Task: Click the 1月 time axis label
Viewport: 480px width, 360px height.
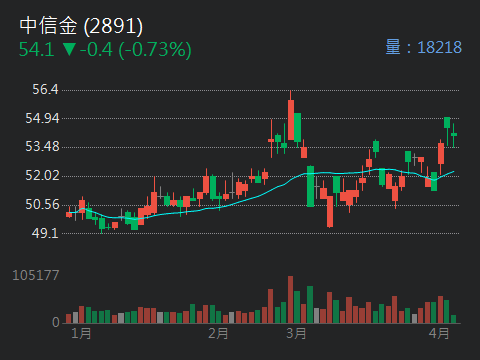Action: coord(81,333)
